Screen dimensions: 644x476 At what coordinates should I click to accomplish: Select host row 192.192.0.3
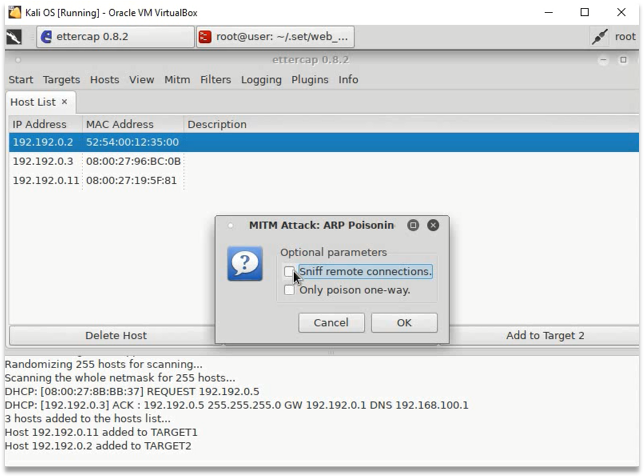coord(324,161)
